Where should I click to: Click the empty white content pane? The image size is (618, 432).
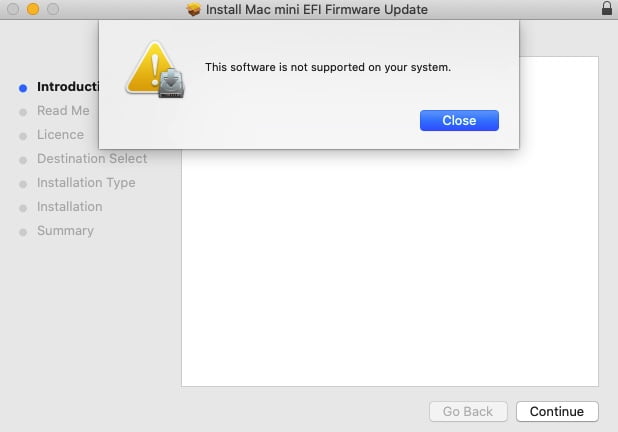click(390, 268)
